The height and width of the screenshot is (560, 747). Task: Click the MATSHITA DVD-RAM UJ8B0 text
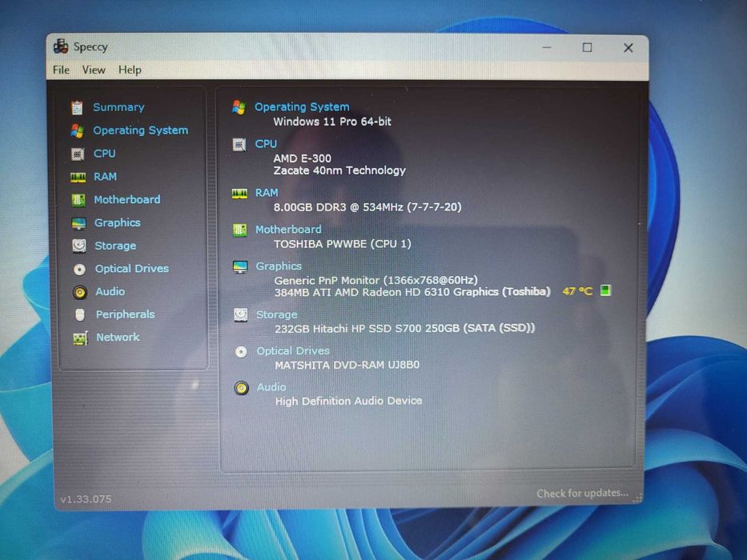coord(347,366)
